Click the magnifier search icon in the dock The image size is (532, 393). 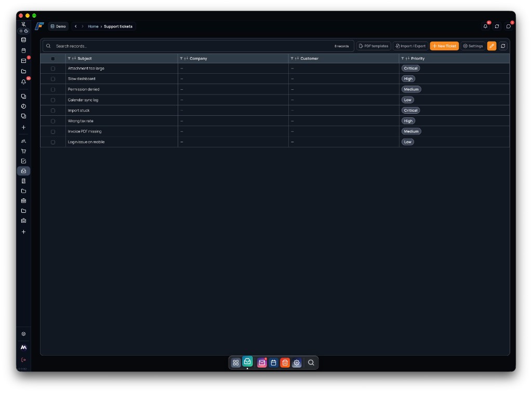pyautogui.click(x=311, y=362)
